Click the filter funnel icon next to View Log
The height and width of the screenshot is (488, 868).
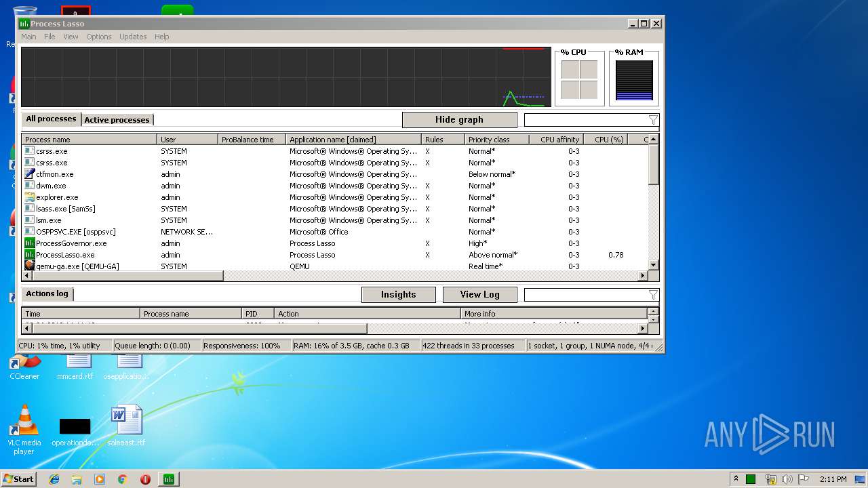coord(652,295)
